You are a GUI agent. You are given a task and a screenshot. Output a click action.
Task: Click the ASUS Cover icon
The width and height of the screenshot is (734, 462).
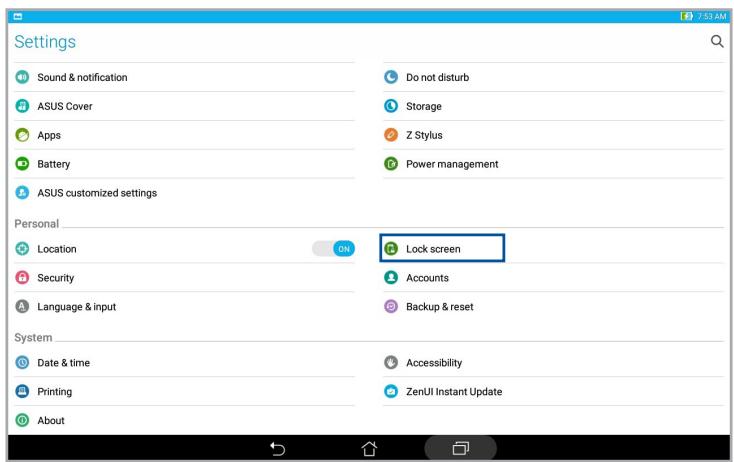[x=22, y=106]
